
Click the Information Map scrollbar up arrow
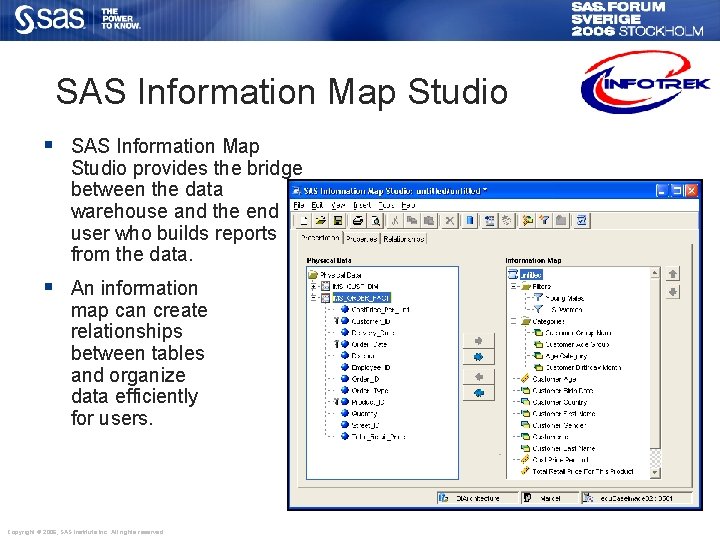[x=655, y=273]
